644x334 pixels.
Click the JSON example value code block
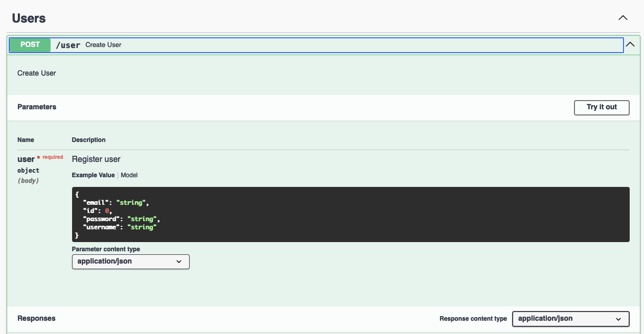click(x=351, y=214)
